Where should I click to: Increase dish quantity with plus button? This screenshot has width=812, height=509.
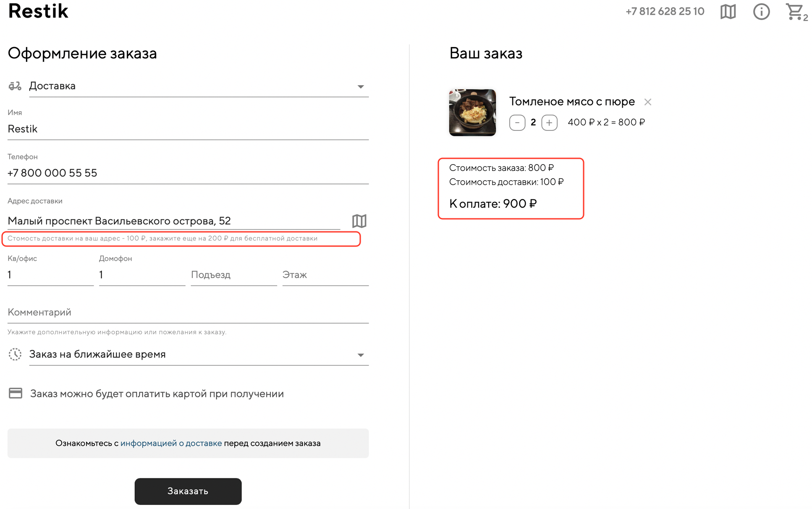click(x=549, y=123)
